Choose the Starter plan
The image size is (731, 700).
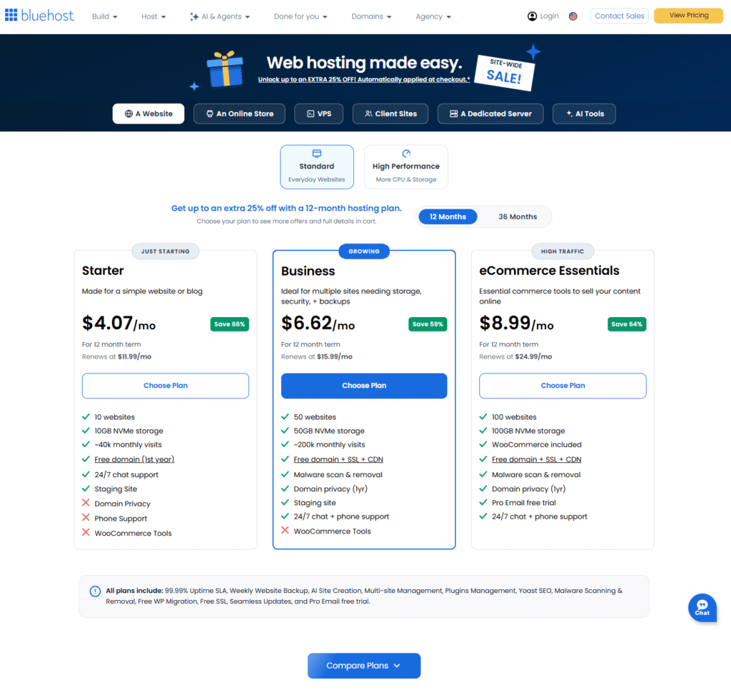(x=166, y=386)
